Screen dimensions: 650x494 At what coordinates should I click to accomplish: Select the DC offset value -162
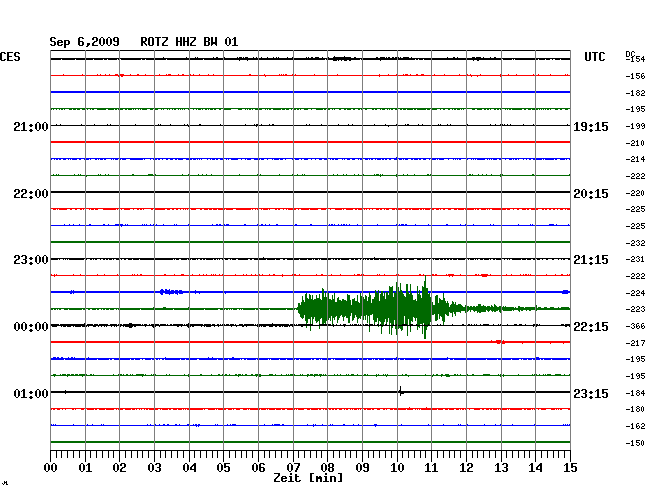[635, 426]
